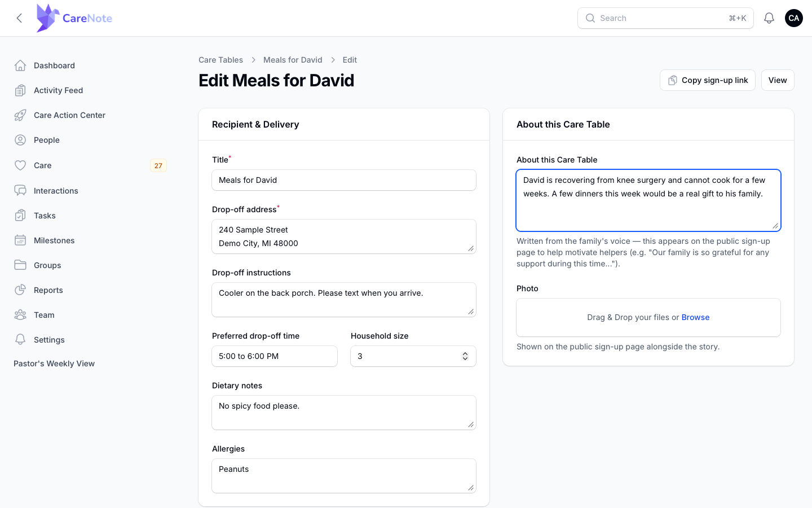
Task: Copy the sign-up link
Action: (708, 80)
